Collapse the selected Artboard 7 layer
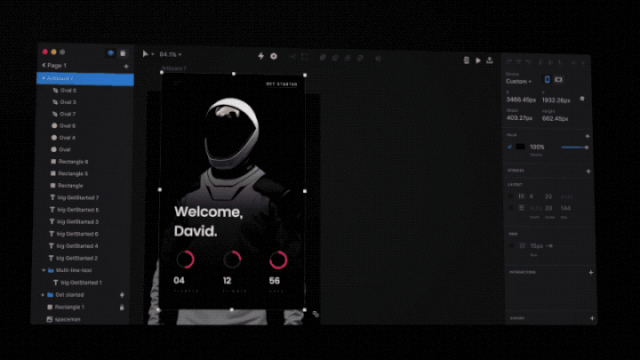640x360 pixels. 43,78
